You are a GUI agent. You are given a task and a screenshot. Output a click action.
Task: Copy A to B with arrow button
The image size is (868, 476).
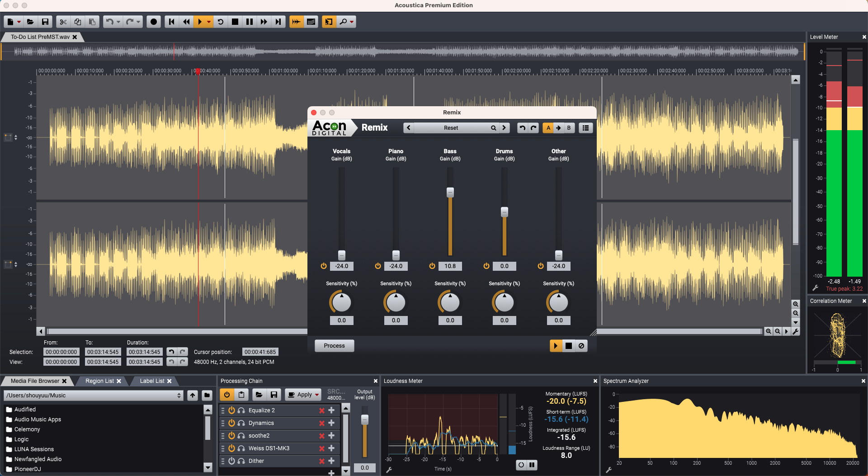(558, 128)
